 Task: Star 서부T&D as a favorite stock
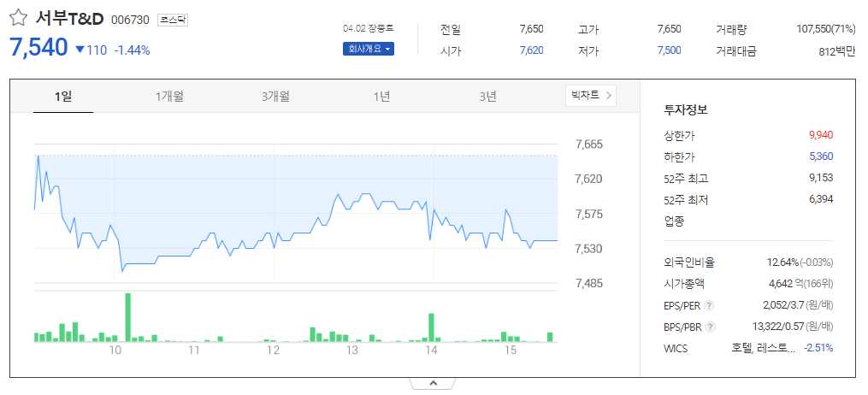pyautogui.click(x=18, y=18)
